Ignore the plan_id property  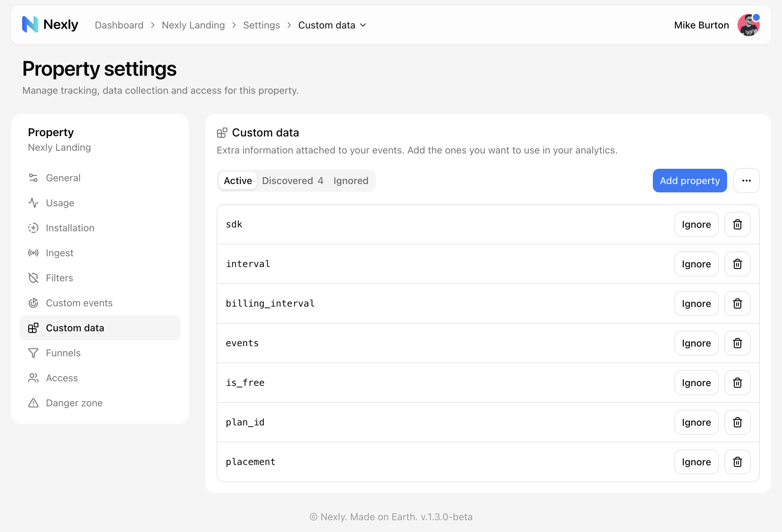pos(696,422)
